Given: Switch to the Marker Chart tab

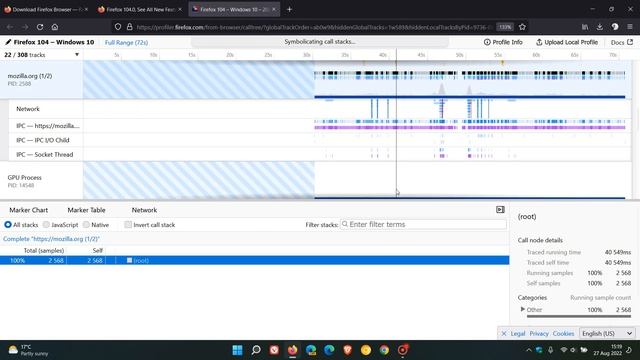Looking at the screenshot, I should click(x=29, y=210).
